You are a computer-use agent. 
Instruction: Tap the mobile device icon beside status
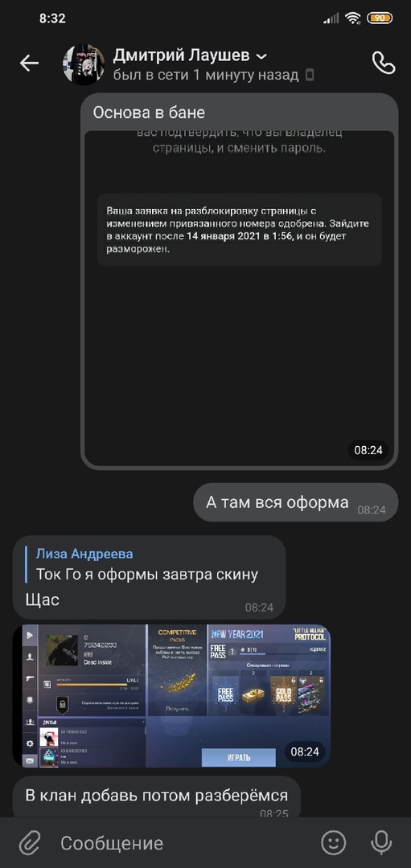310,76
